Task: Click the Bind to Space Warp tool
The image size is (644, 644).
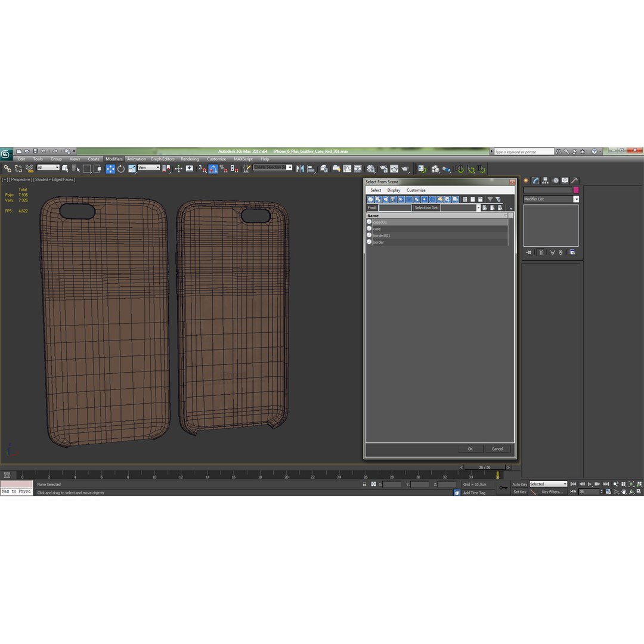Action: pyautogui.click(x=29, y=168)
